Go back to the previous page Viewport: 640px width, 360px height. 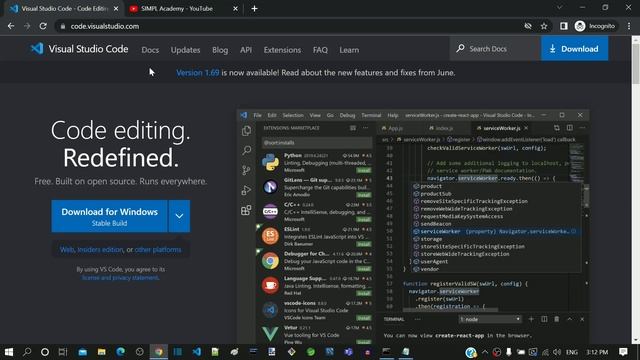(x=11, y=26)
